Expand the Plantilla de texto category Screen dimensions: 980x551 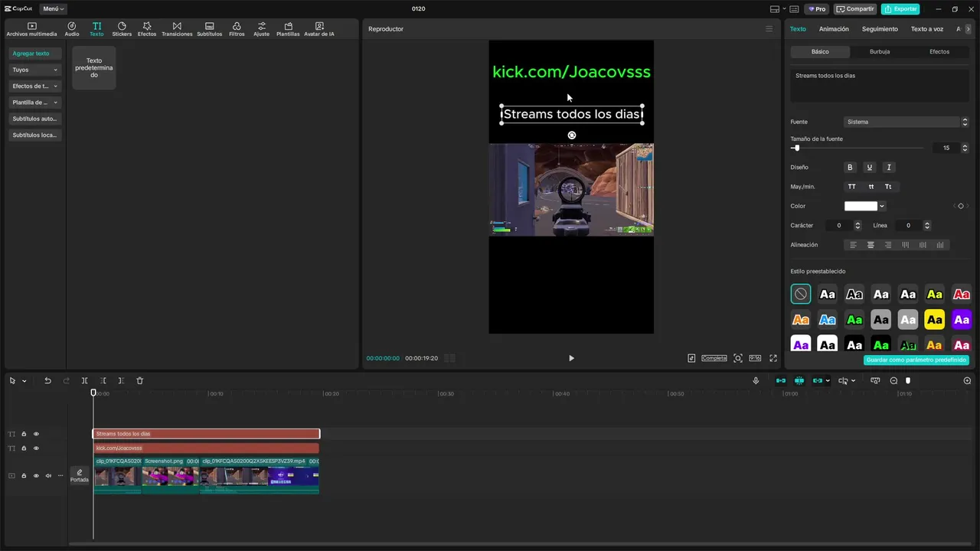point(34,103)
